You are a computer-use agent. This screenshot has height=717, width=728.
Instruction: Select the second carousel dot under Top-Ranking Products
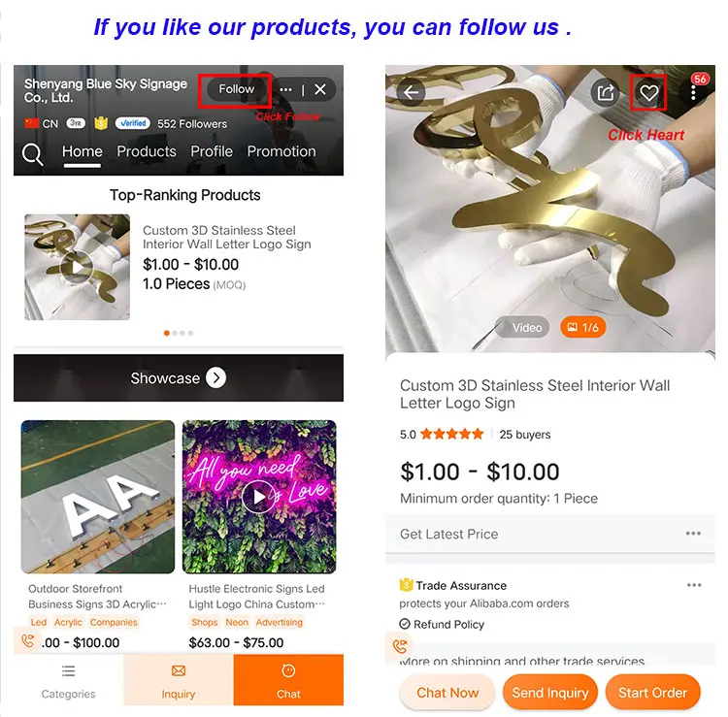point(175,333)
